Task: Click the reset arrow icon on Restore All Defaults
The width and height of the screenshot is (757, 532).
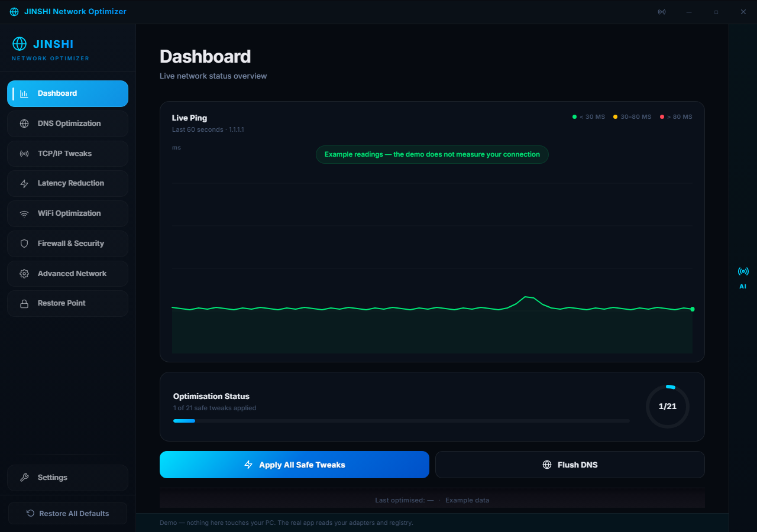Action: [x=30, y=513]
